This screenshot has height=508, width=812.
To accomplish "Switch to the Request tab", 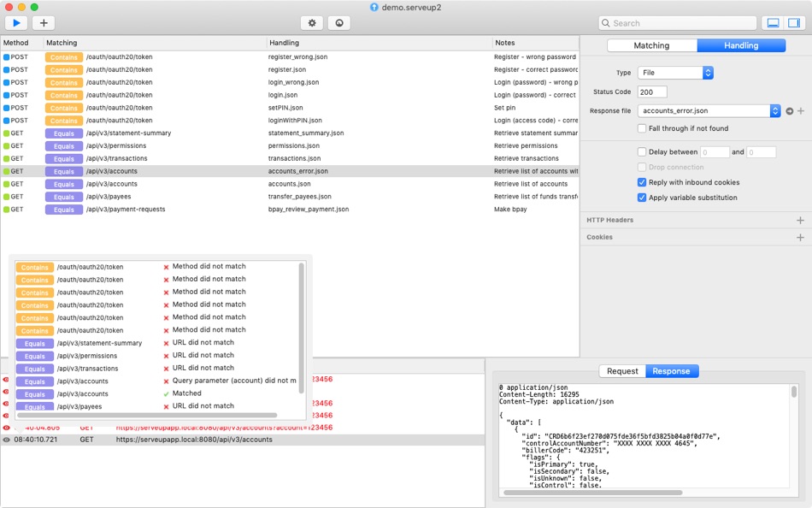I will pyautogui.click(x=622, y=371).
